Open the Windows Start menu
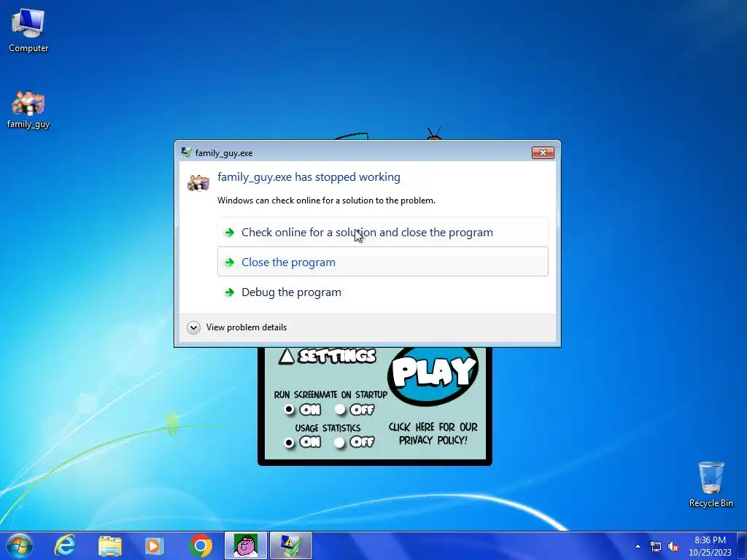747x560 pixels. point(20,545)
